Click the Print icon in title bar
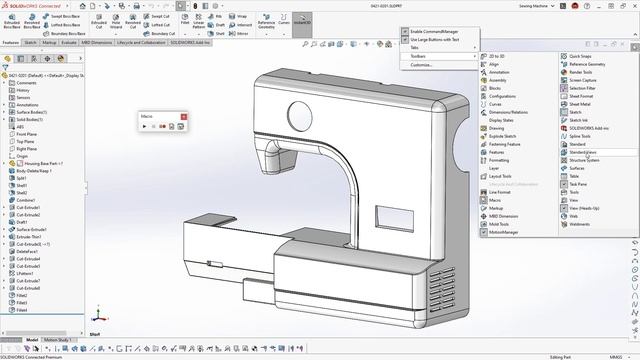Viewport: 640px width, 360px height. pyautogui.click(x=136, y=6)
